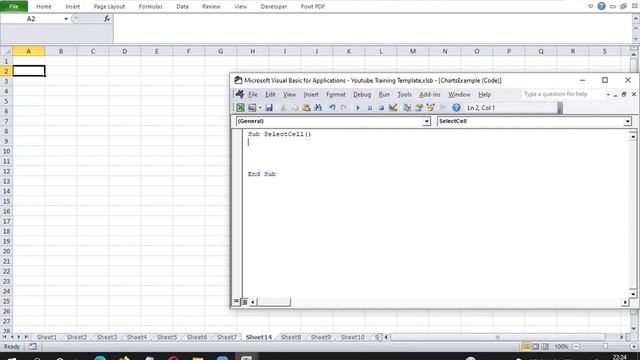The image size is (640, 360).
Task: Switch to Page Layout view in status bar
Action: [536, 347]
